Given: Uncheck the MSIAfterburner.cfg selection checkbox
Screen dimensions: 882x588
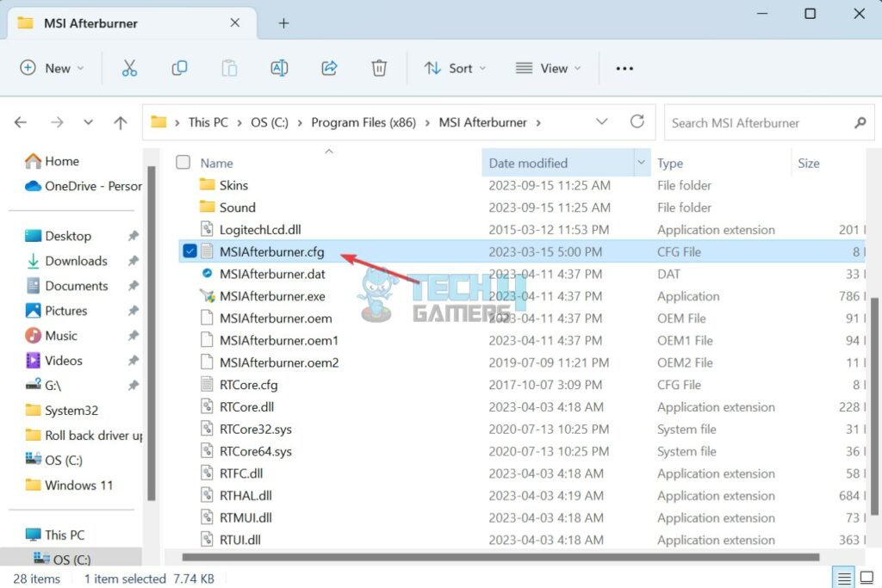Looking at the screenshot, I should point(189,251).
